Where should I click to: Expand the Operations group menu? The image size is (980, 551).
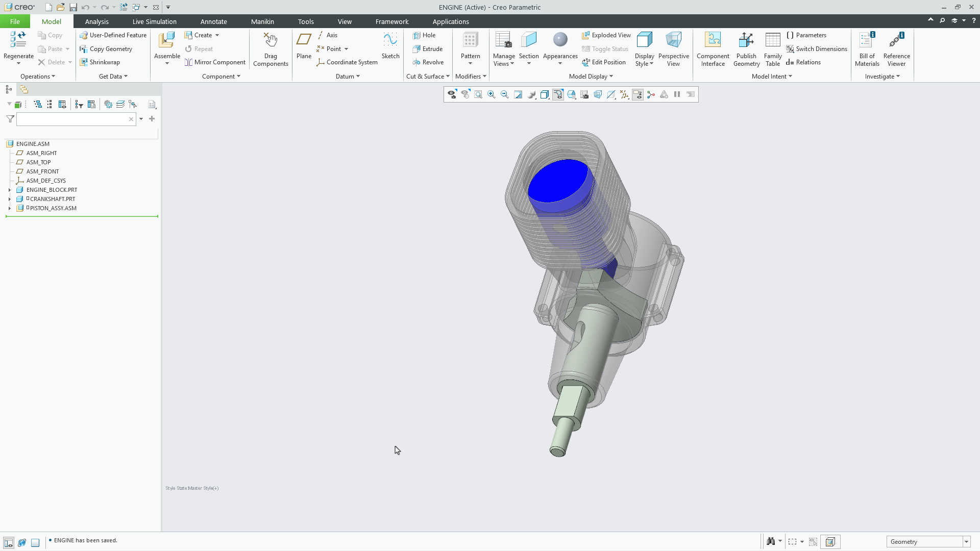pyautogui.click(x=38, y=77)
